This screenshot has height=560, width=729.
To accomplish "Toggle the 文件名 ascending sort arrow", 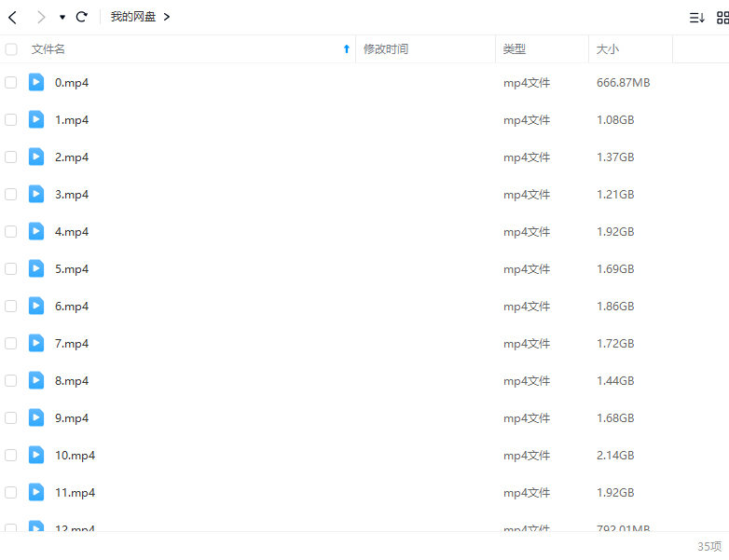I will [347, 49].
